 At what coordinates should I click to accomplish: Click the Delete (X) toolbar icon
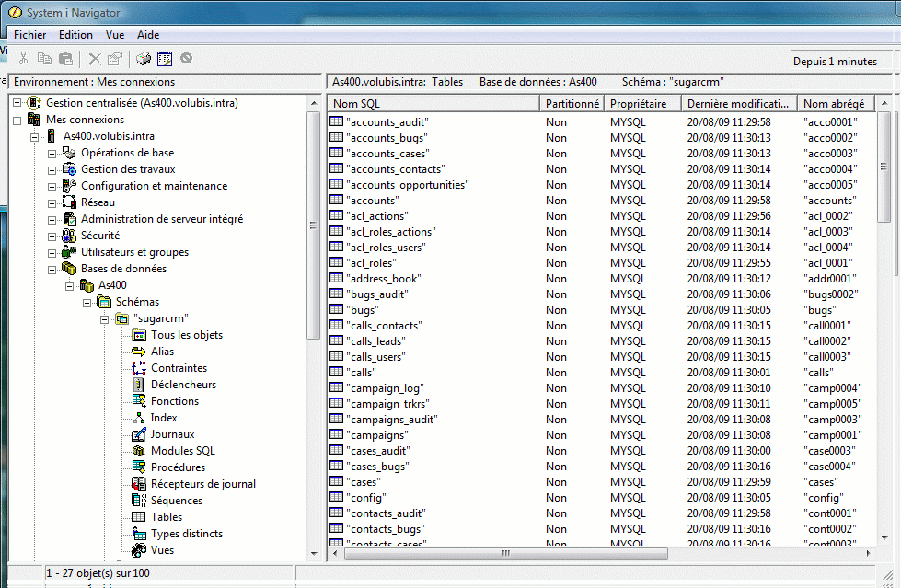point(95,59)
